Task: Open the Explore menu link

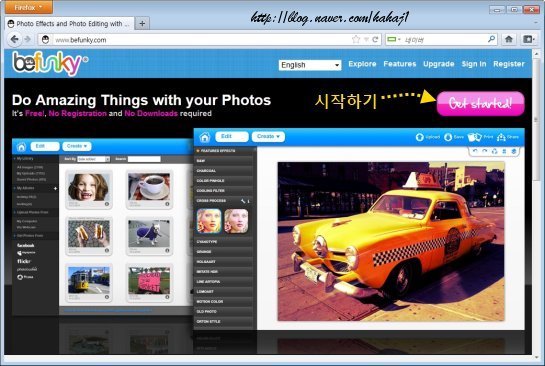Action: click(362, 64)
